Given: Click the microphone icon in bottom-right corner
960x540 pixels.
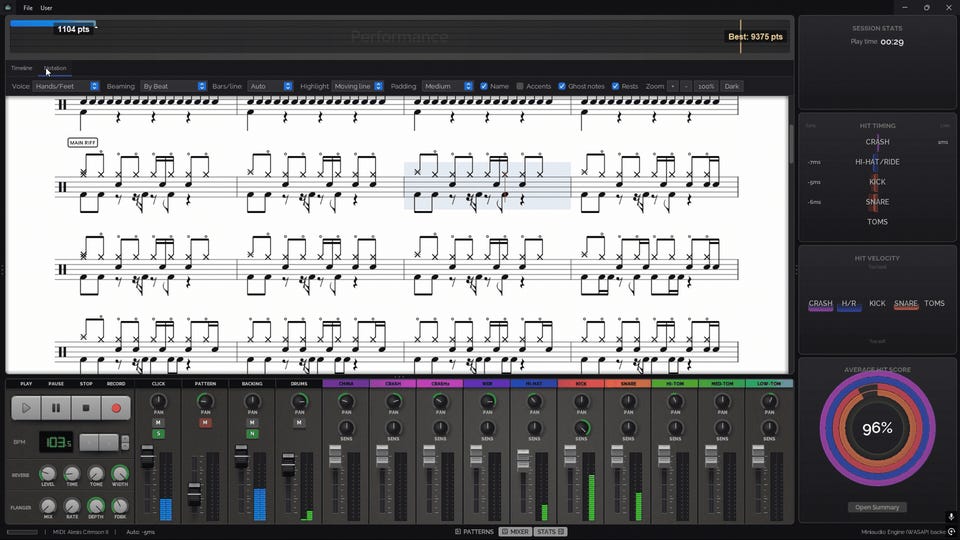Looking at the screenshot, I should (x=951, y=517).
